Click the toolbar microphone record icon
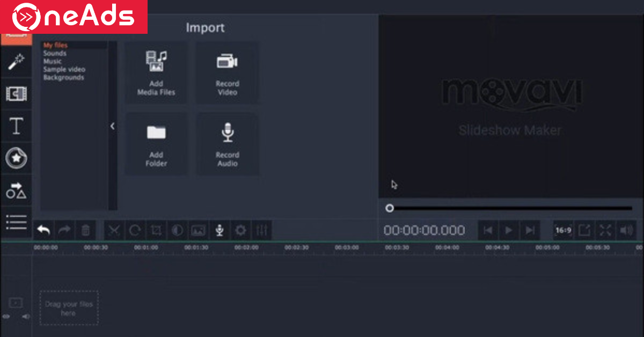Viewport: 644px width, 337px height. 219,231
